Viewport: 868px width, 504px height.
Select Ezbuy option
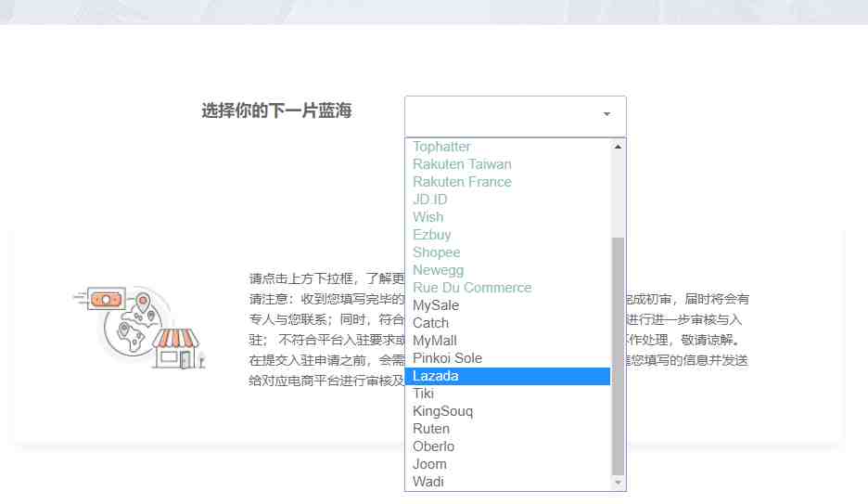(507, 235)
